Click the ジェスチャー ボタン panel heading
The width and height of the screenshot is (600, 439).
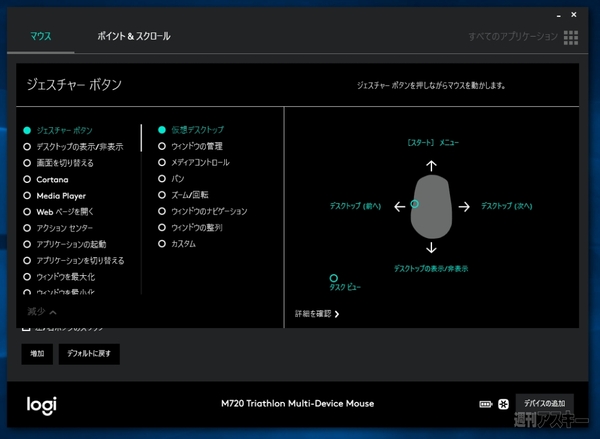tap(74, 85)
